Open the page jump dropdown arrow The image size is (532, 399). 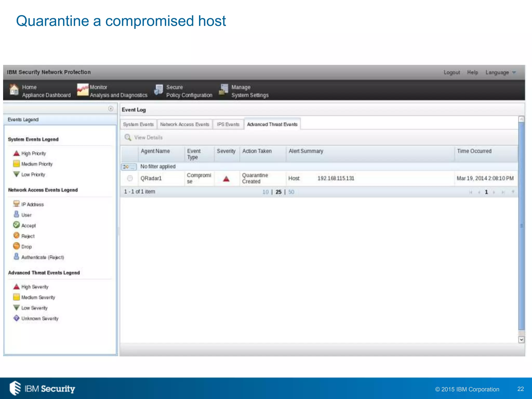point(513,192)
